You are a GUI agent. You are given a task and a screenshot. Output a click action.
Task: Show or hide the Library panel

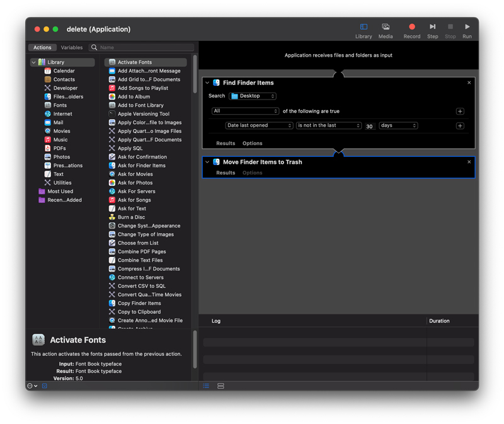coord(364,31)
